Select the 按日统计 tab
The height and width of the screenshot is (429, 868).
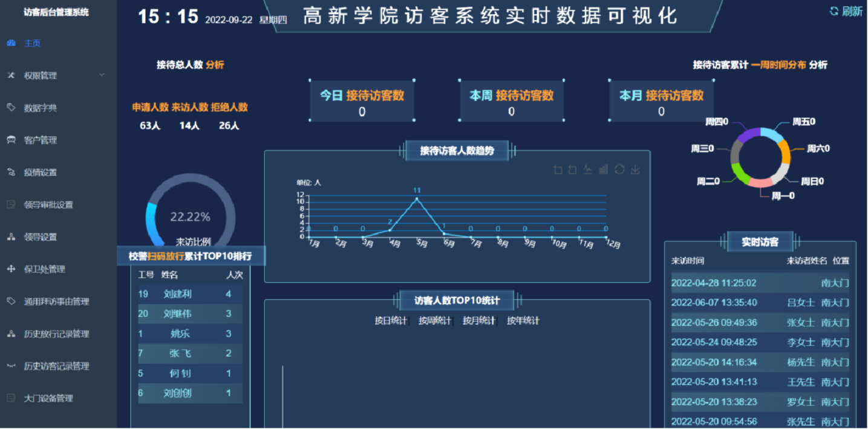(391, 321)
